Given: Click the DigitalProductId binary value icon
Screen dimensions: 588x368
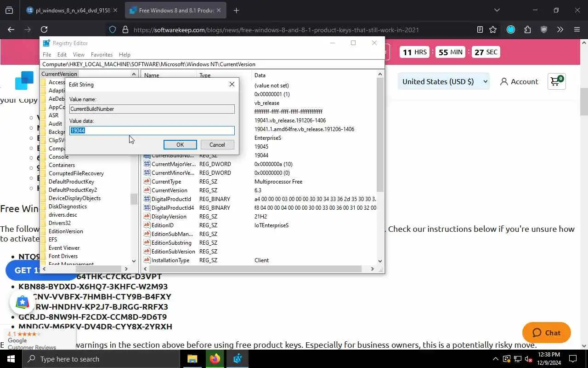Looking at the screenshot, I should point(147,199).
